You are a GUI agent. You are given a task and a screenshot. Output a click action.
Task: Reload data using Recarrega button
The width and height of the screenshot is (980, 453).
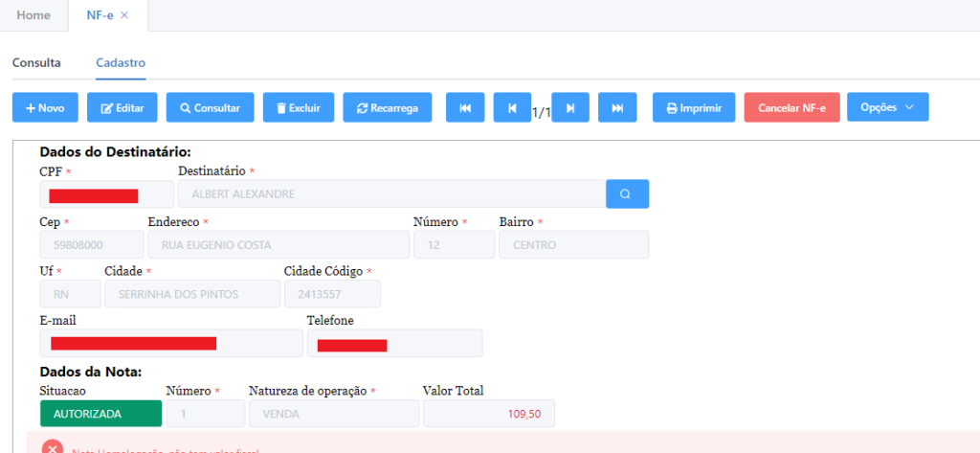point(388,107)
